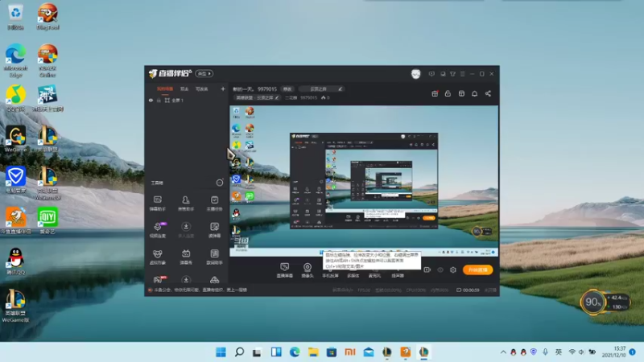644x362 pixels.
Task: Expand the toolbox more (circle) button
Action: pos(220,183)
